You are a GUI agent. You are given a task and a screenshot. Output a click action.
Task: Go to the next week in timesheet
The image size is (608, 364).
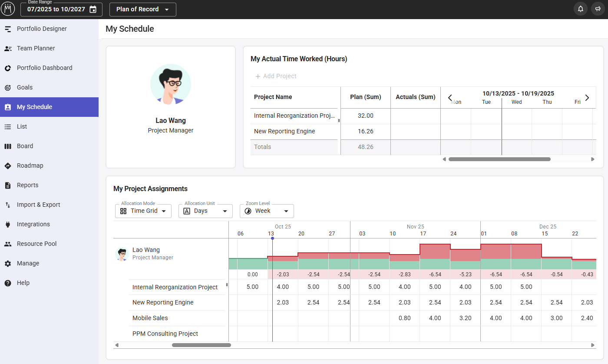coord(587,98)
